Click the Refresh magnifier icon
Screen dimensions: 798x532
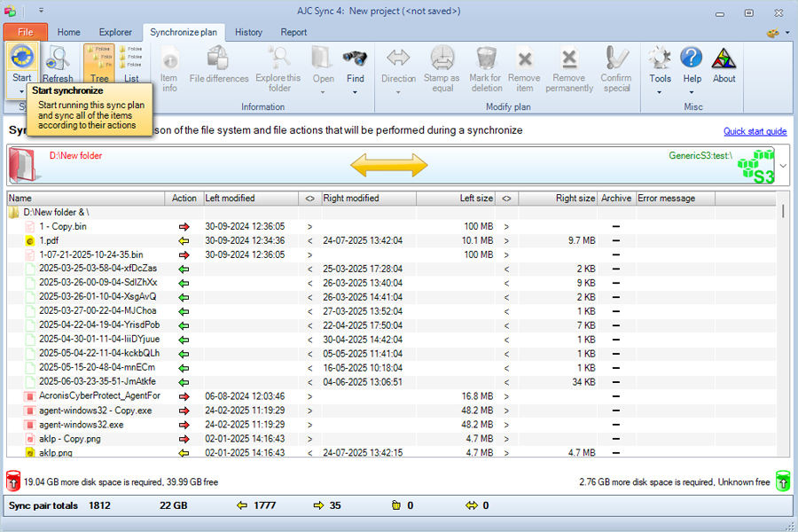58,59
